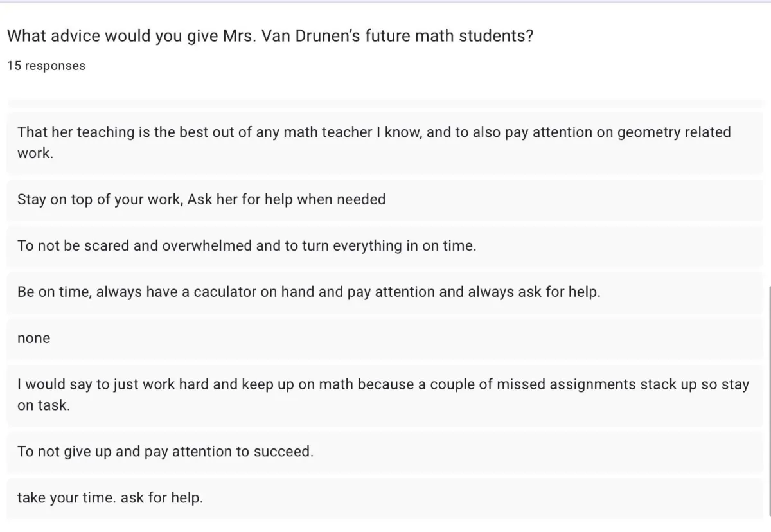The width and height of the screenshot is (771, 532).
Task: Click the "15 responses" count label
Action: (x=46, y=66)
